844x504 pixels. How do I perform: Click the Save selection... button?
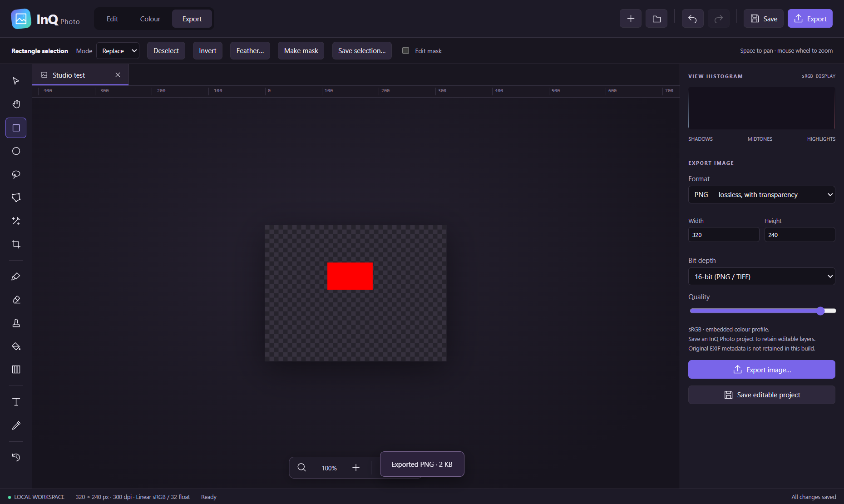coord(362,51)
